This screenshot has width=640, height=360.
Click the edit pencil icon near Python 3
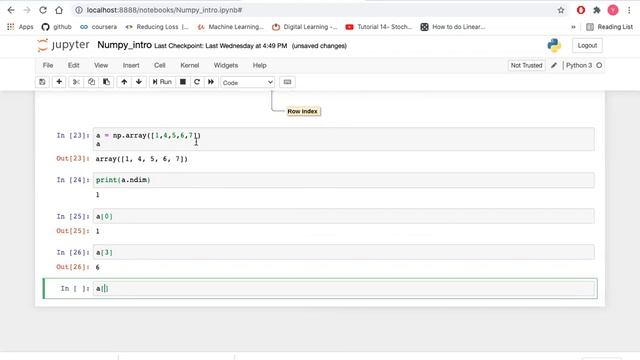(x=554, y=65)
